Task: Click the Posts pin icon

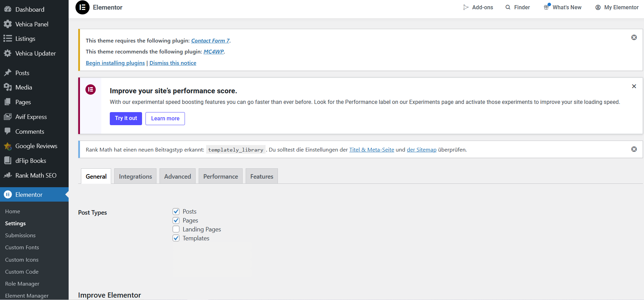Action: click(x=8, y=73)
